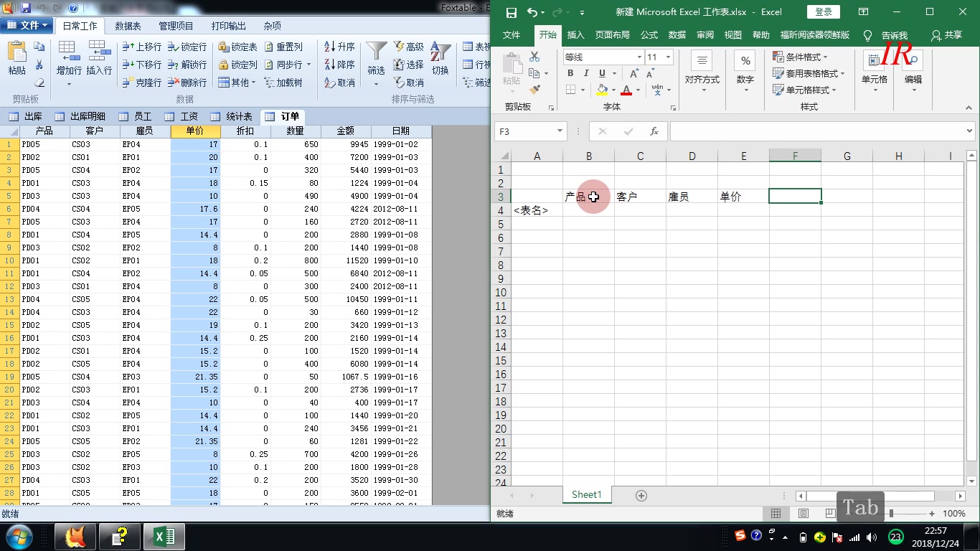Open Foxtable 文件 menu
The width and height of the screenshot is (980, 551).
pos(26,25)
